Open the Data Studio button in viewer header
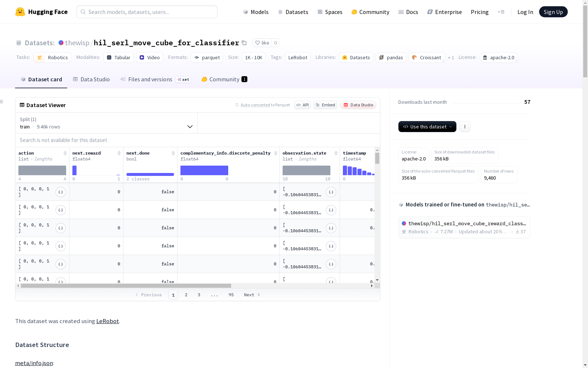The width and height of the screenshot is (588, 368). coord(358,105)
